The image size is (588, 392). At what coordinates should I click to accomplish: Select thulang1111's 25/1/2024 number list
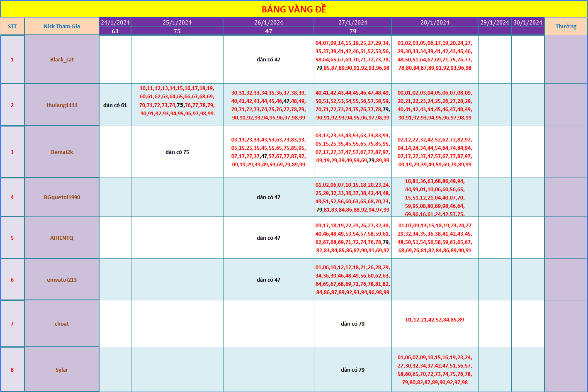pos(177,101)
